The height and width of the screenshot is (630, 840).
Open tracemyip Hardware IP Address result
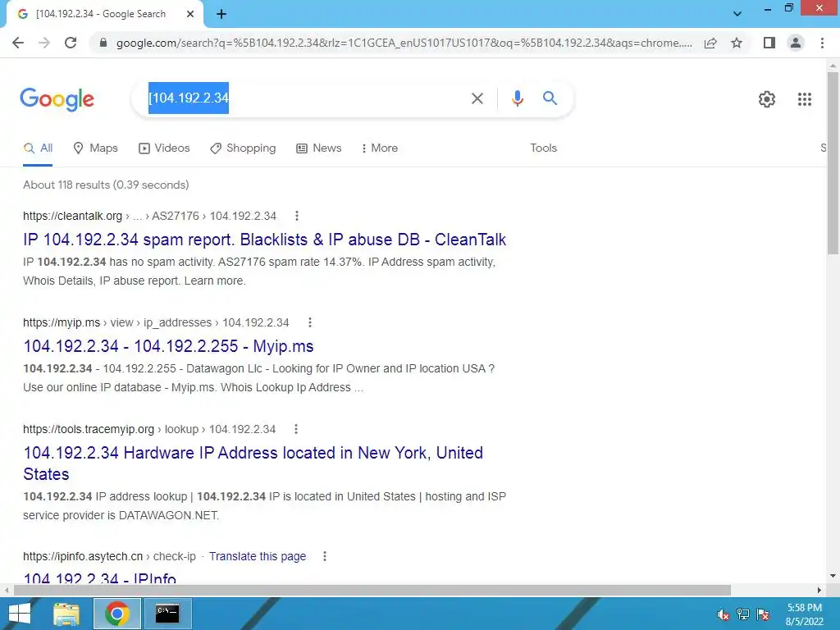[x=253, y=463]
